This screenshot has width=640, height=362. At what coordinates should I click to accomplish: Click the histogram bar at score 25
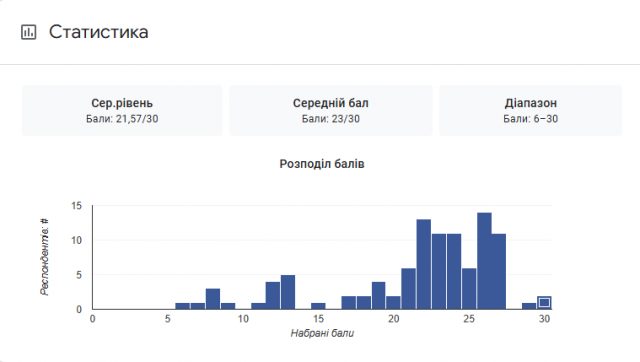(x=469, y=289)
